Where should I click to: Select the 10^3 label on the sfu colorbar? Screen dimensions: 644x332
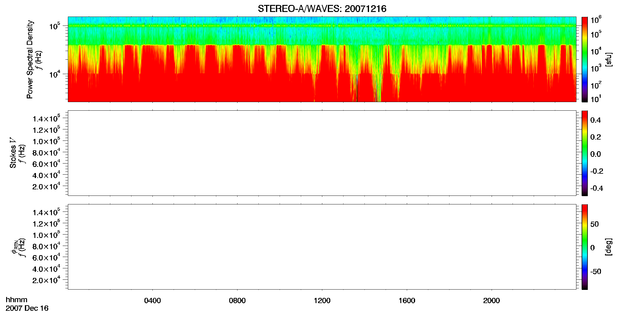click(x=596, y=68)
